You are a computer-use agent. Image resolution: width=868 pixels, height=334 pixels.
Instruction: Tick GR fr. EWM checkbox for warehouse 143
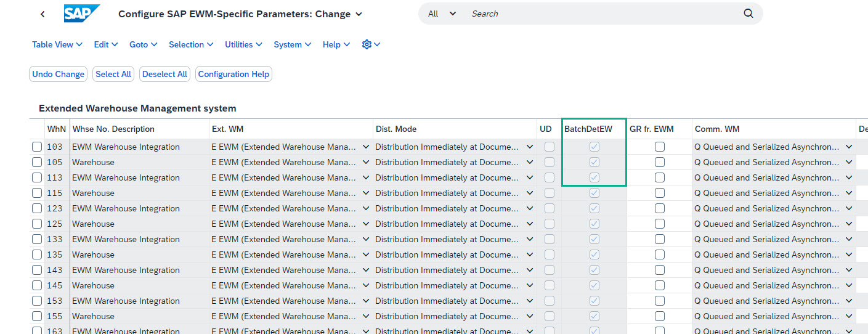660,270
